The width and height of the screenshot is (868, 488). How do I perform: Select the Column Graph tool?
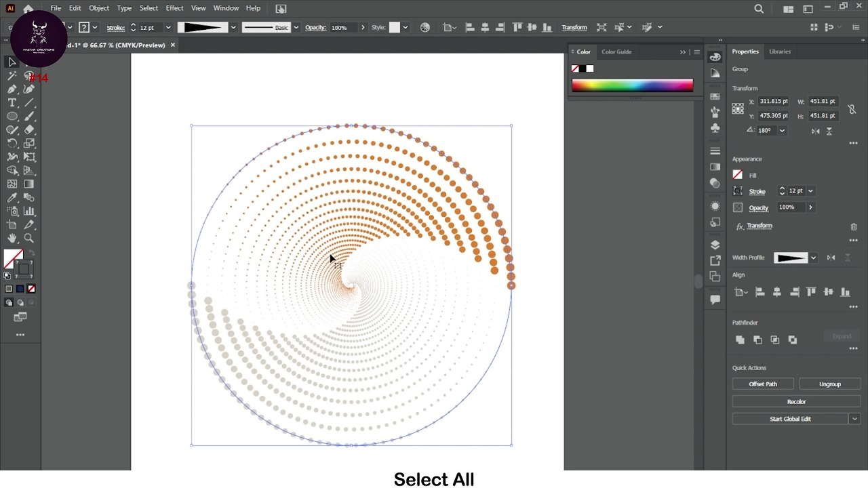tap(29, 211)
